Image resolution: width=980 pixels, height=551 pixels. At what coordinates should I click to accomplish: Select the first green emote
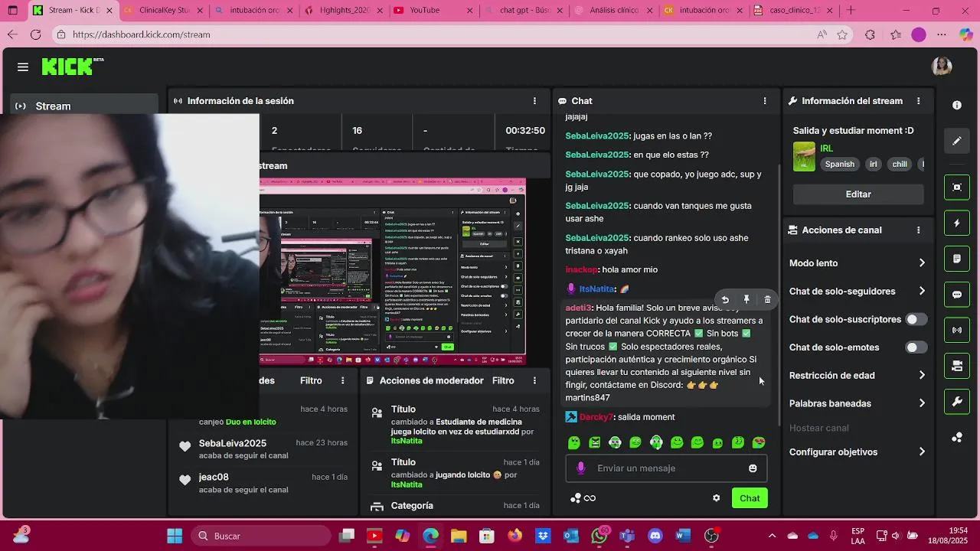574,442
